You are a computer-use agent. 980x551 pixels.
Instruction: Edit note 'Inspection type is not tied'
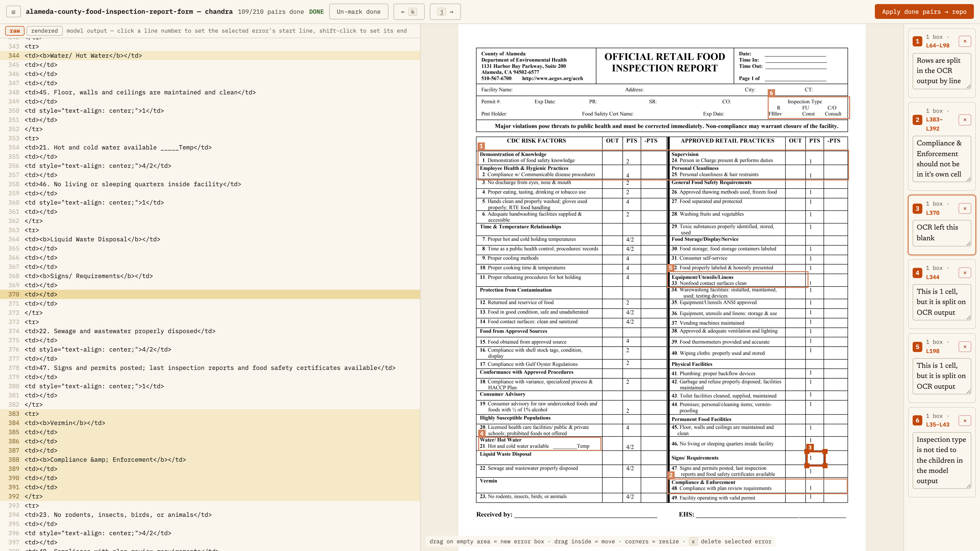(942, 460)
